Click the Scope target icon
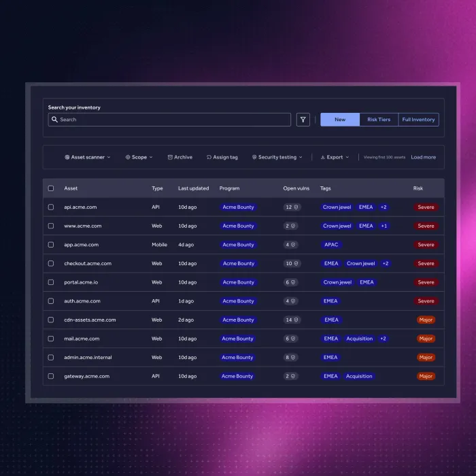 (x=128, y=157)
